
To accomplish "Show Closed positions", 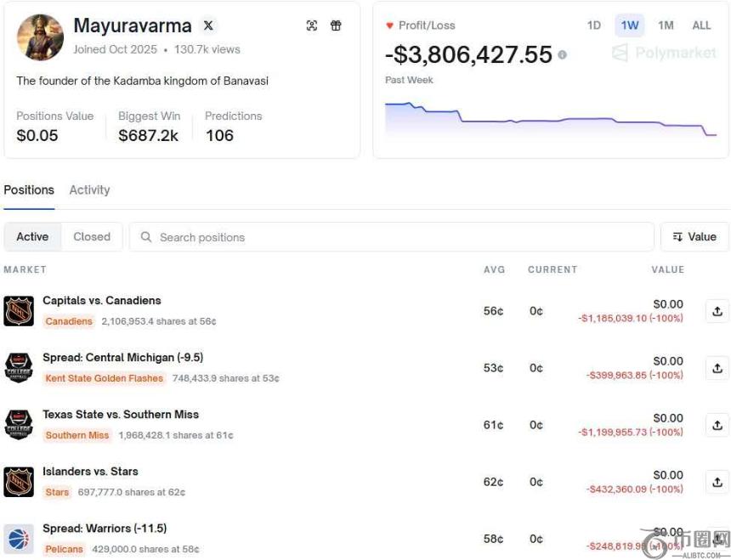I will click(x=92, y=237).
